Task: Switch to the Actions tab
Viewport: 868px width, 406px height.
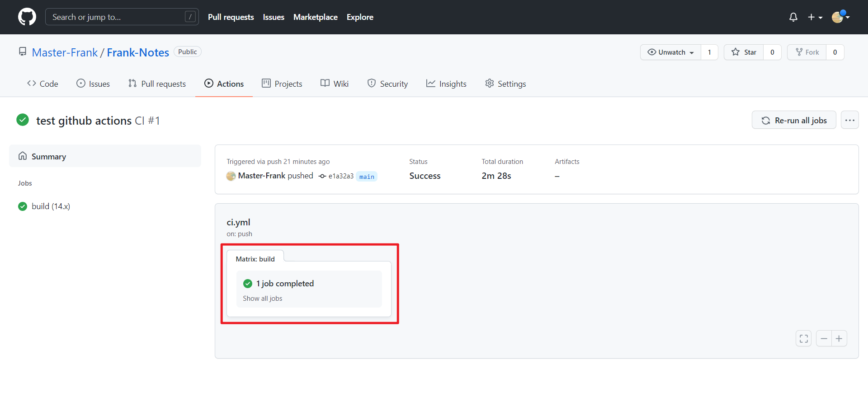Action: (224, 84)
